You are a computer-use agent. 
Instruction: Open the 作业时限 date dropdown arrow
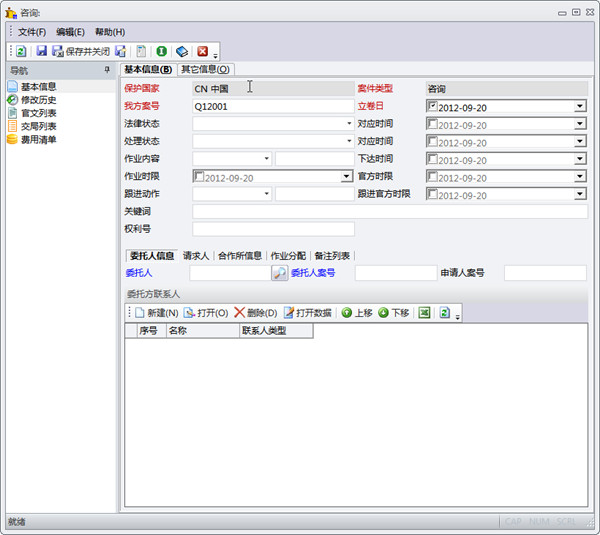(x=346, y=176)
